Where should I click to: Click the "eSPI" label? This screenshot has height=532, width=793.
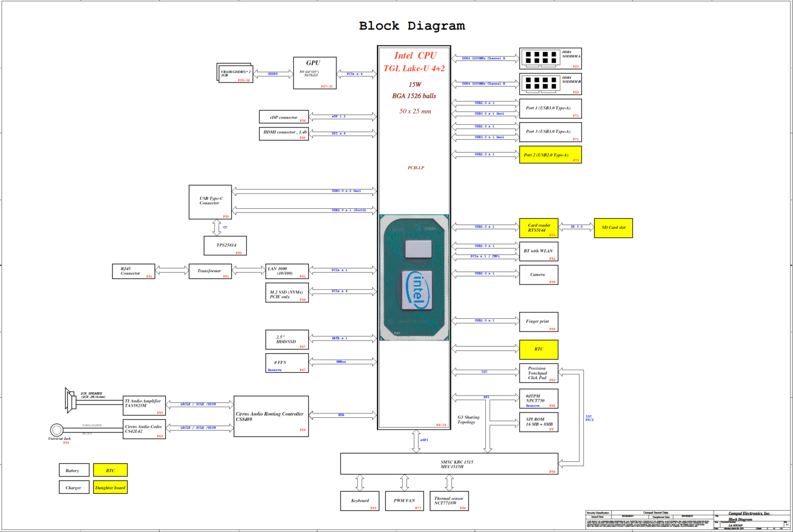pos(424,440)
